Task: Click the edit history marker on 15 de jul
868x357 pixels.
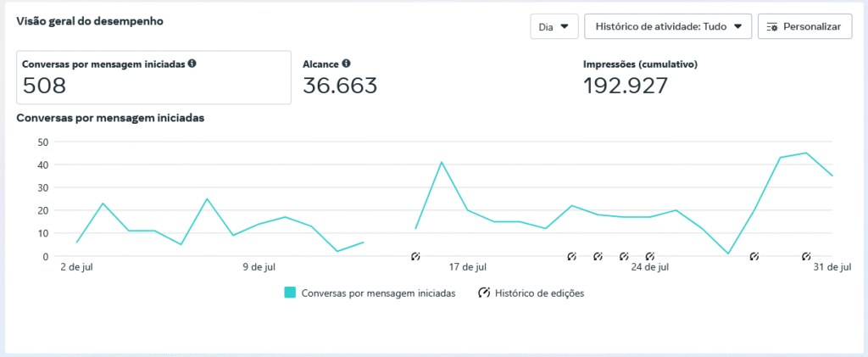Action: click(415, 256)
